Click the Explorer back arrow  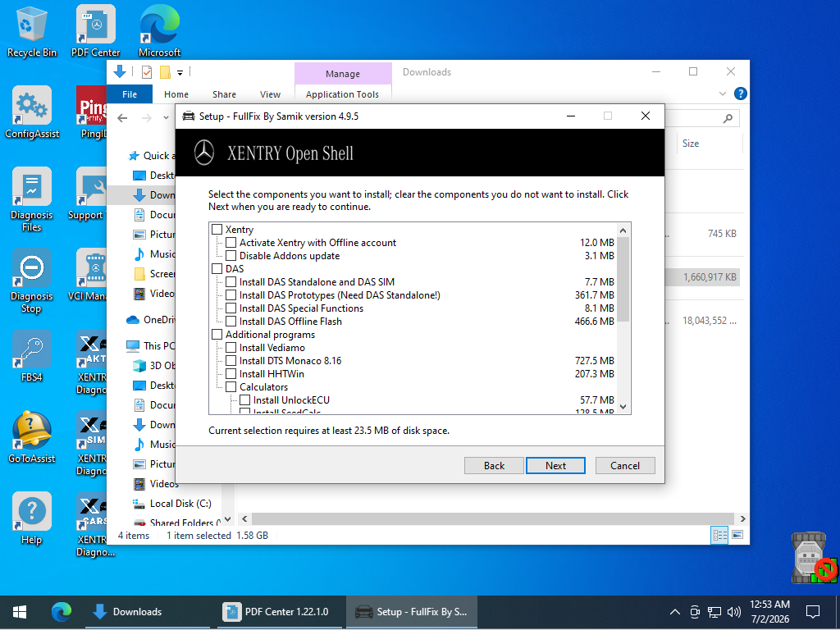[x=123, y=118]
